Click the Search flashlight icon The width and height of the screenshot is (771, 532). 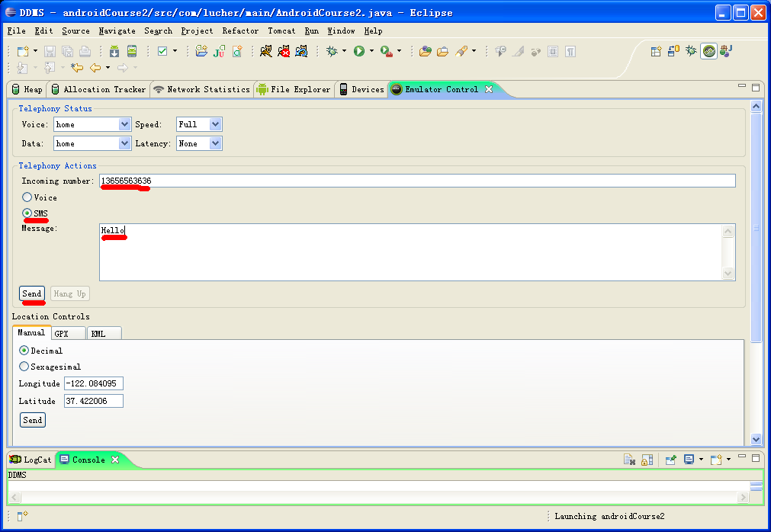(461, 51)
